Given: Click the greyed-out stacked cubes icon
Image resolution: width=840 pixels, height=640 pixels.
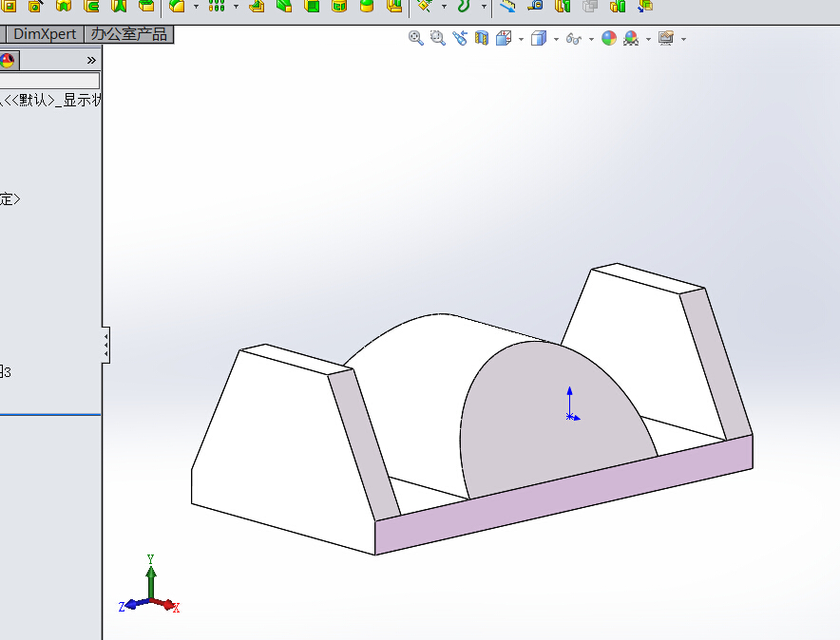Looking at the screenshot, I should point(590,6).
